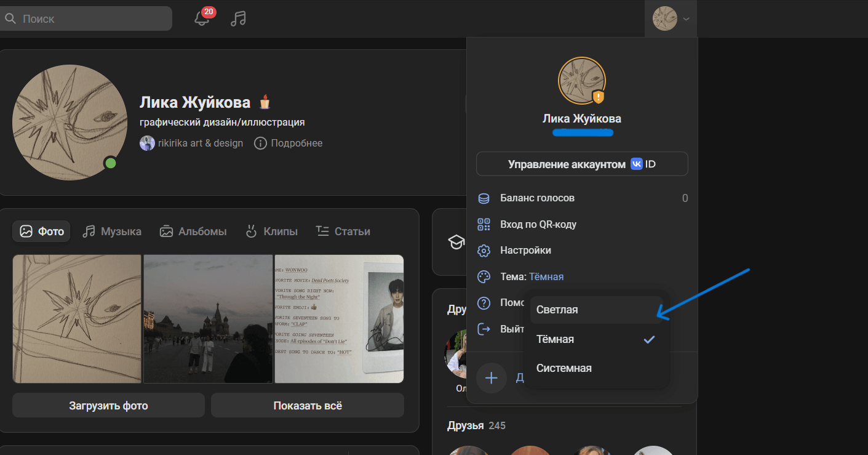The width and height of the screenshot is (868, 455).
Task: Switch to the Музыка tab
Action: 113,232
